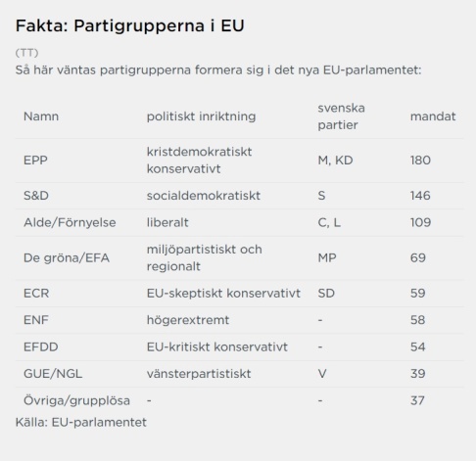Click the 180 mandat value

pyautogui.click(x=420, y=161)
